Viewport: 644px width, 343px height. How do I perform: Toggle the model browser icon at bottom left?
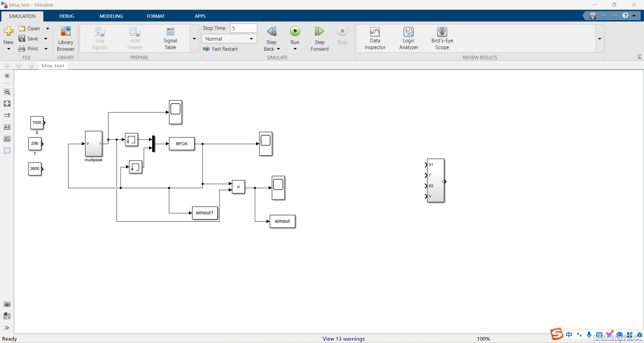(7, 316)
